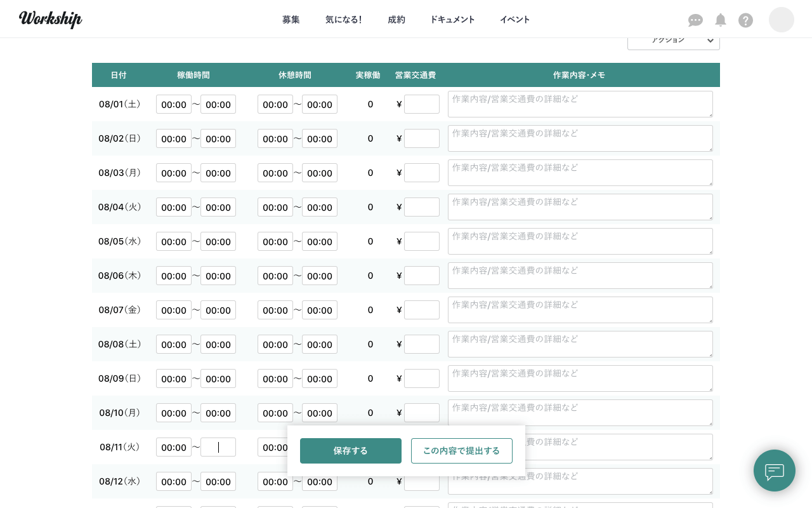Focus transportation cost field for 08/10

tap(422, 413)
